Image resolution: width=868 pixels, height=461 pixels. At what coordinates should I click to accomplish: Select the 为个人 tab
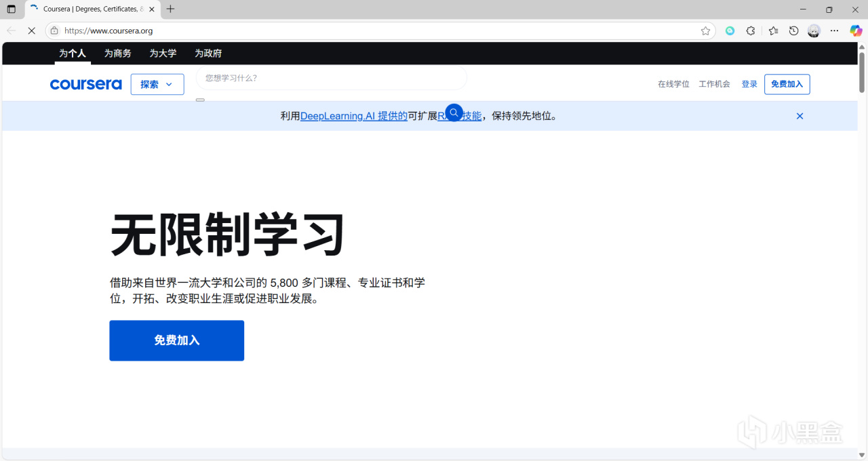tap(73, 53)
